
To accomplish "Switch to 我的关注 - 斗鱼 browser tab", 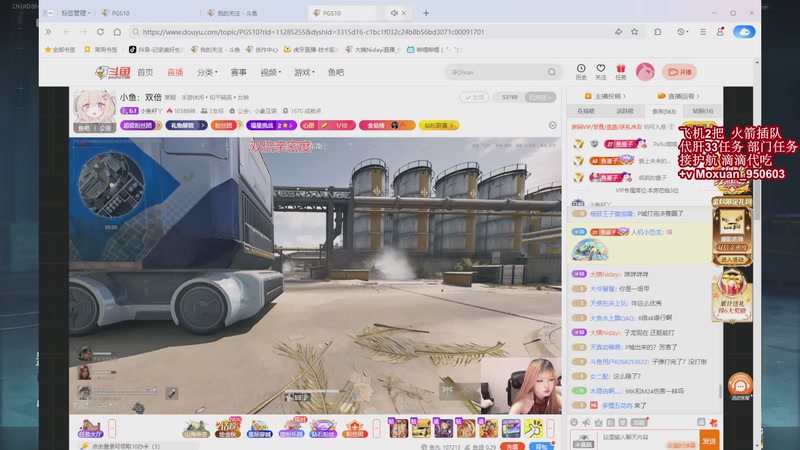I will 237,13.
